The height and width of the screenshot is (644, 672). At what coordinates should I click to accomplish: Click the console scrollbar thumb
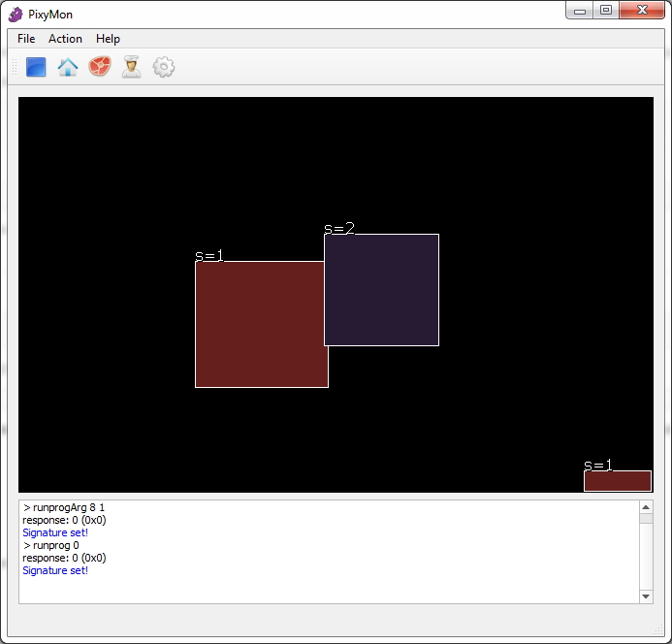coord(646,519)
